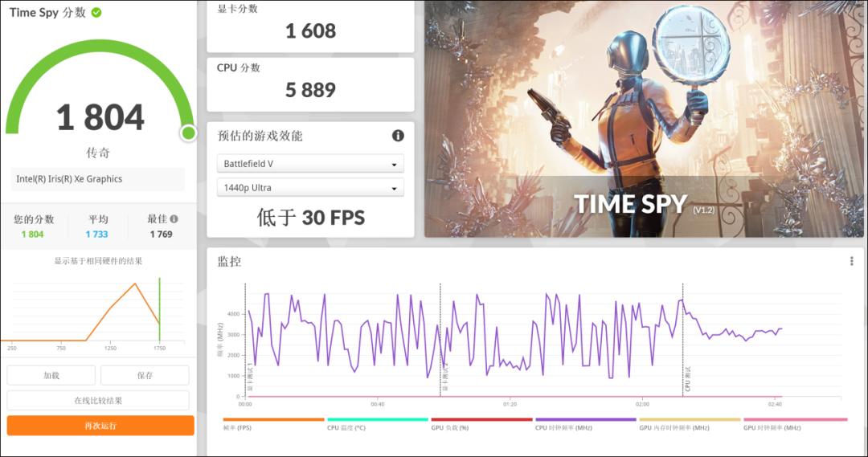
Task: Click the 02:00 time label on chart axis
Action: 642,405
